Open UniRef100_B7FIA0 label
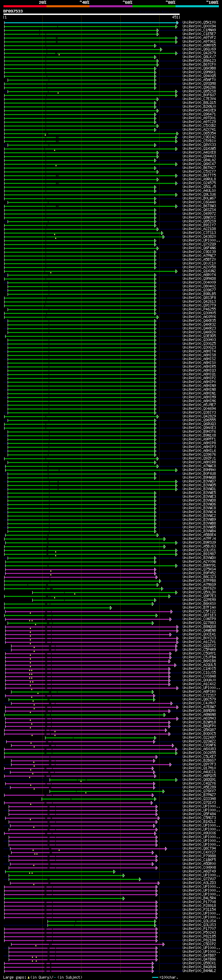 [x=199, y=608]
